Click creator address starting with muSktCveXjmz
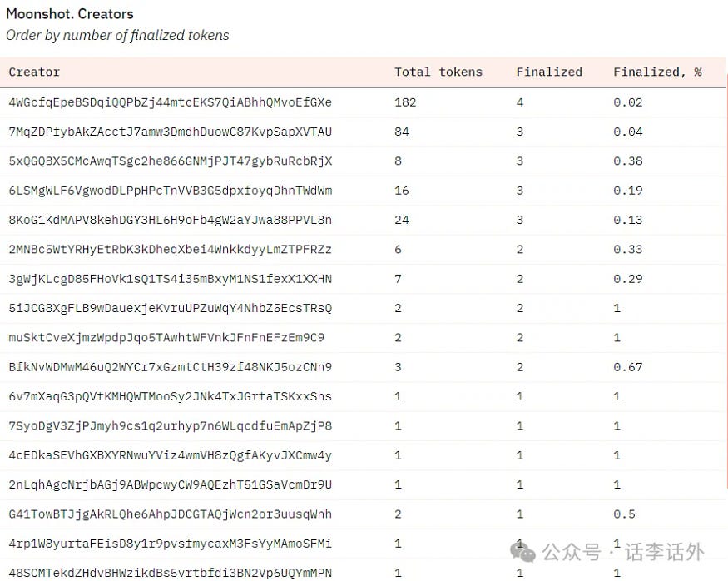Screen dimensions: 728x581 tap(166, 338)
